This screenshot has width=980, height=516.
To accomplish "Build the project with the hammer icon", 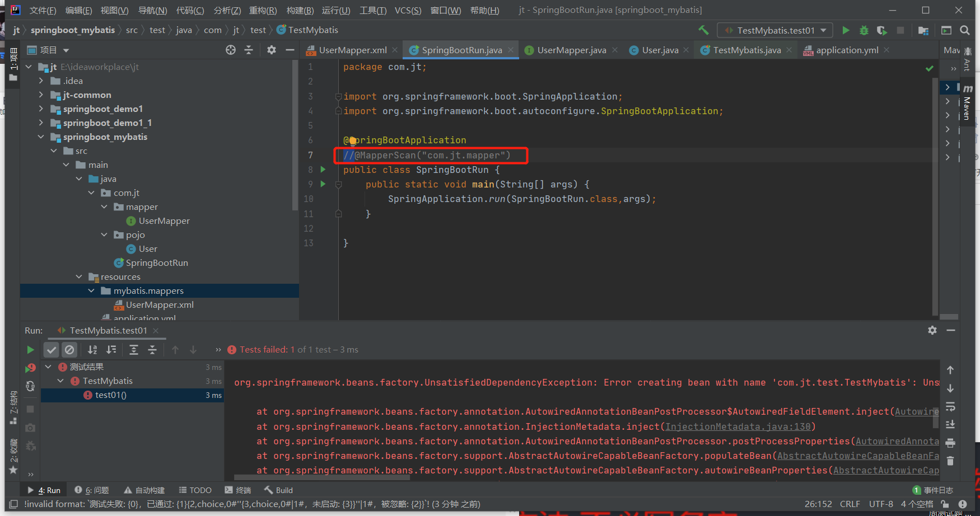I will pyautogui.click(x=703, y=30).
